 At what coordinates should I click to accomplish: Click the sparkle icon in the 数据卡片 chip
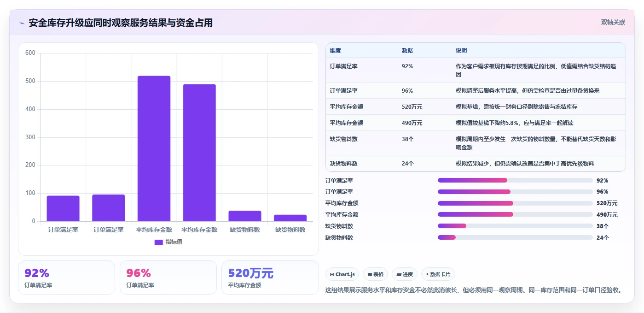pyautogui.click(x=427, y=274)
